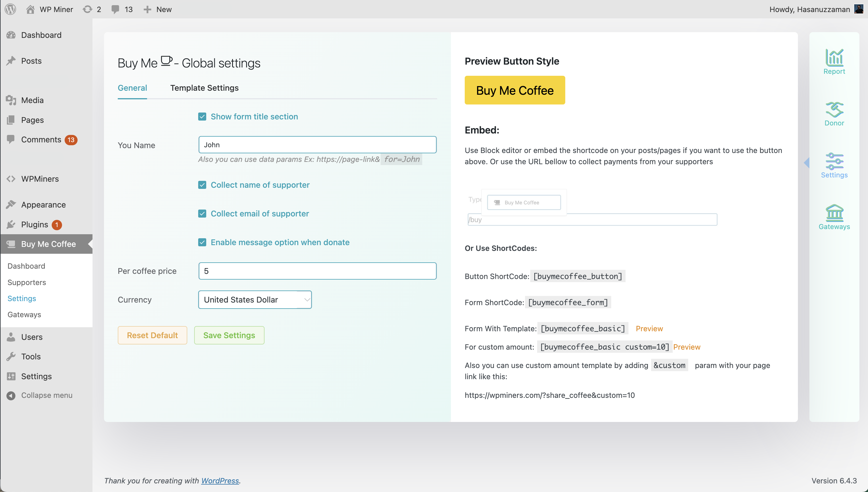Click the Version 6.4.3 footer text
Screen dimensions: 868x492
pyautogui.click(x=834, y=481)
